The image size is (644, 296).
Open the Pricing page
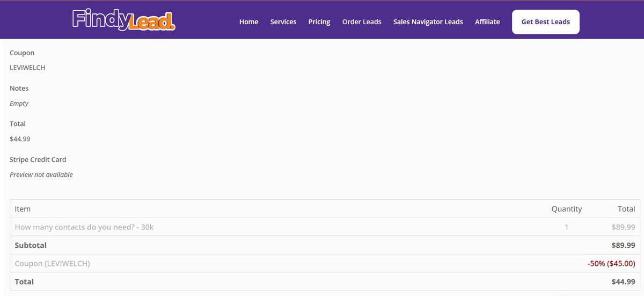pos(319,22)
